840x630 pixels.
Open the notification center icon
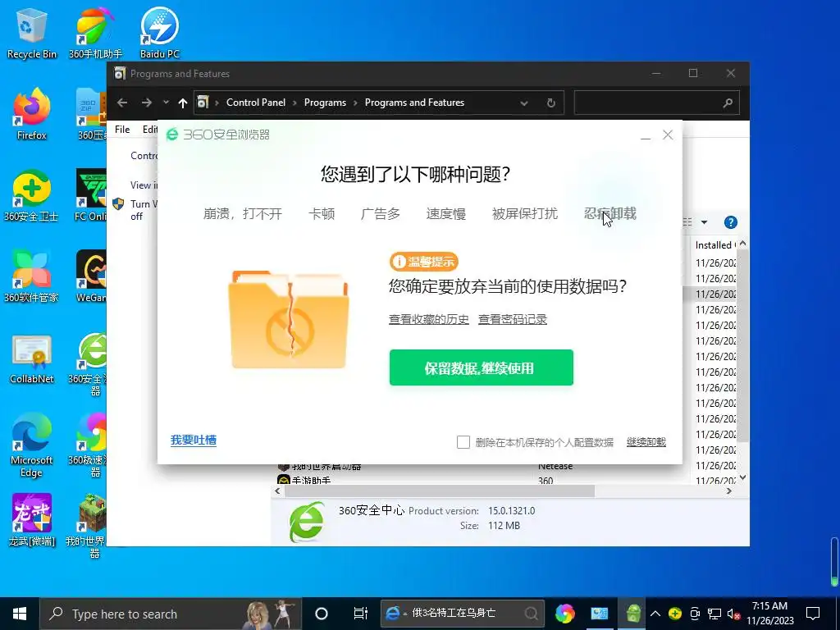click(813, 614)
